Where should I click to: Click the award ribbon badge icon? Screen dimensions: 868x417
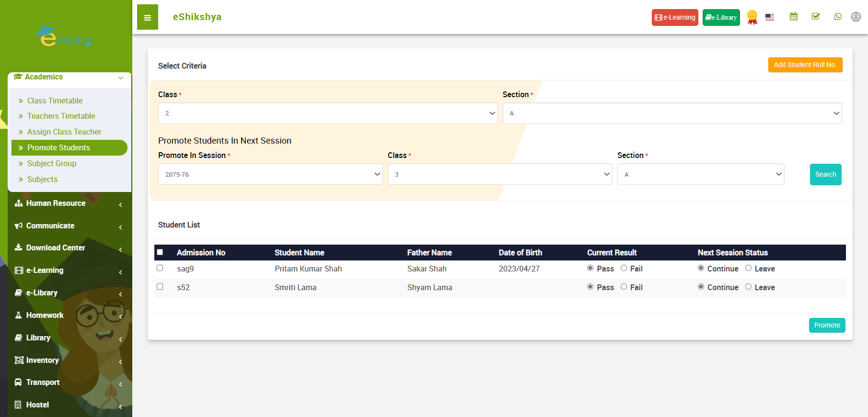[x=752, y=17]
